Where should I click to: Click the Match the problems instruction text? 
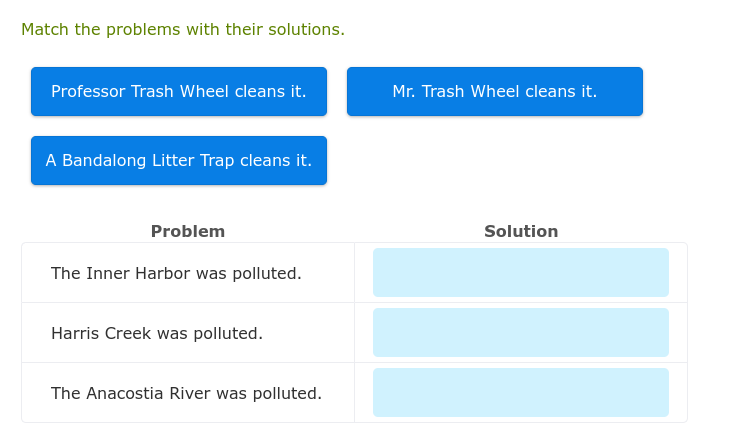click(x=183, y=30)
